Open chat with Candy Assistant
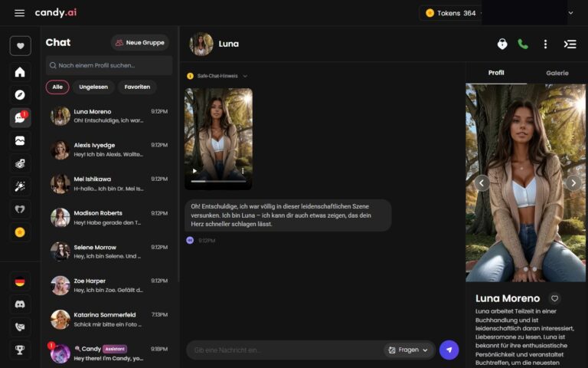 (109, 353)
